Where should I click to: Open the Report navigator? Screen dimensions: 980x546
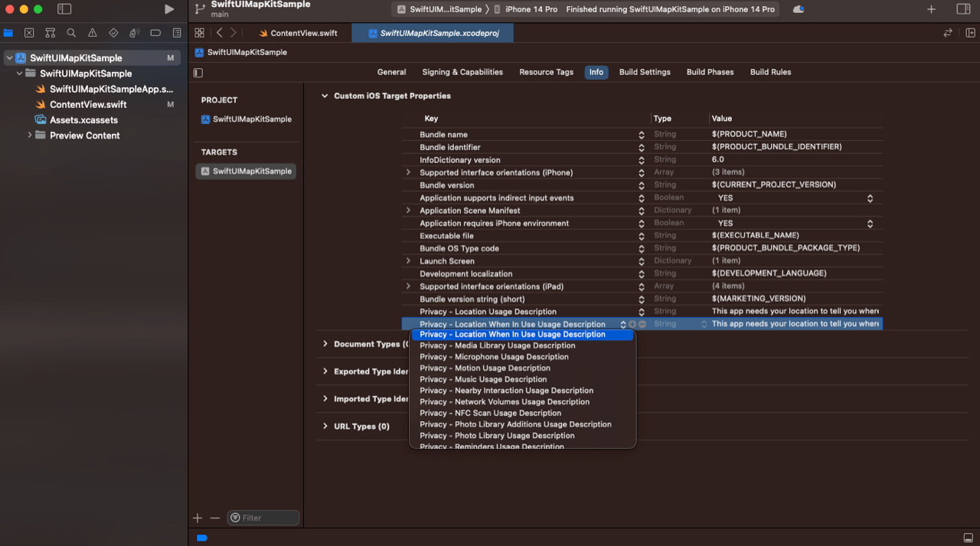(177, 33)
